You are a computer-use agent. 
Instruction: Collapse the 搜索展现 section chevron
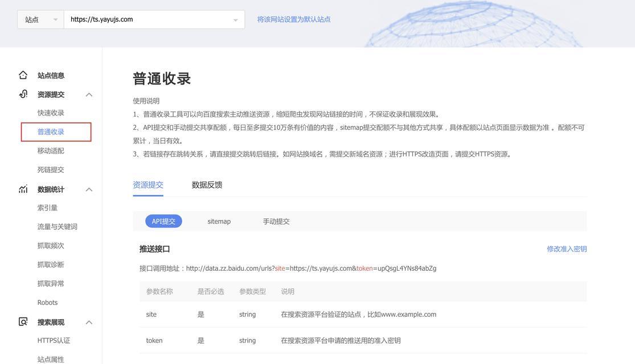point(89,322)
